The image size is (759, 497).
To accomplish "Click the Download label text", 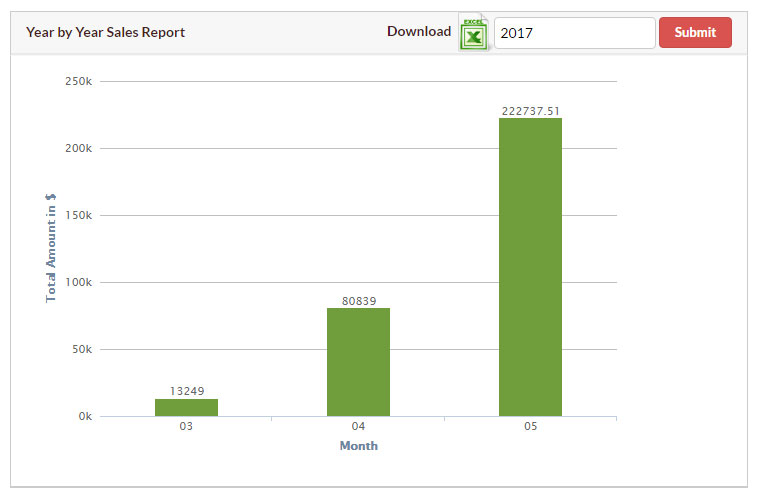I will click(419, 32).
